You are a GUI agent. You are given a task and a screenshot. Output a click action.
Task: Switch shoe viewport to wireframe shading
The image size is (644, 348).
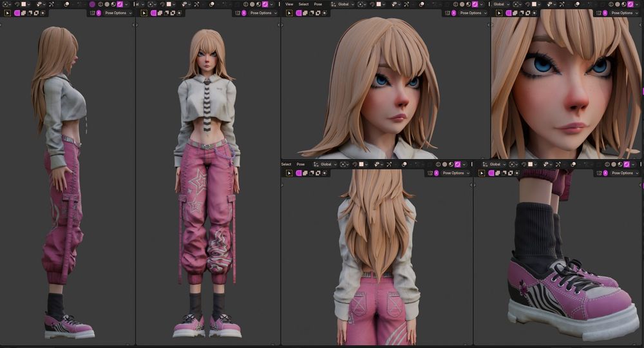click(607, 164)
